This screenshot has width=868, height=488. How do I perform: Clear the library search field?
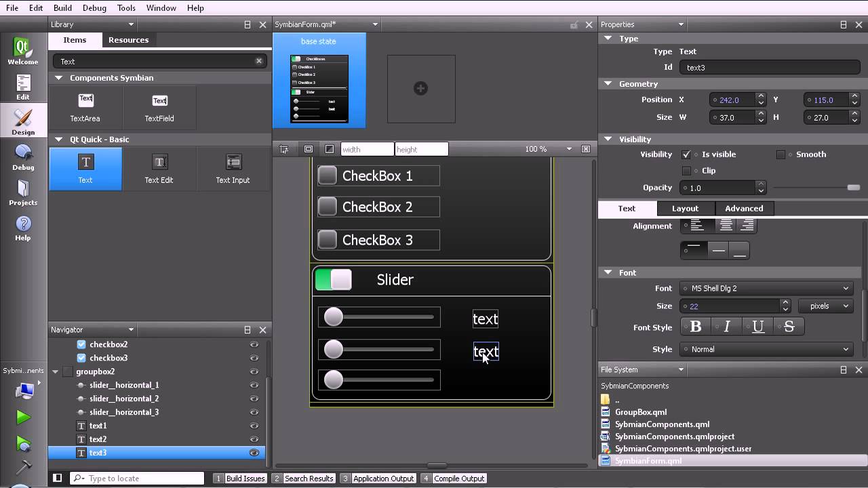[258, 61]
